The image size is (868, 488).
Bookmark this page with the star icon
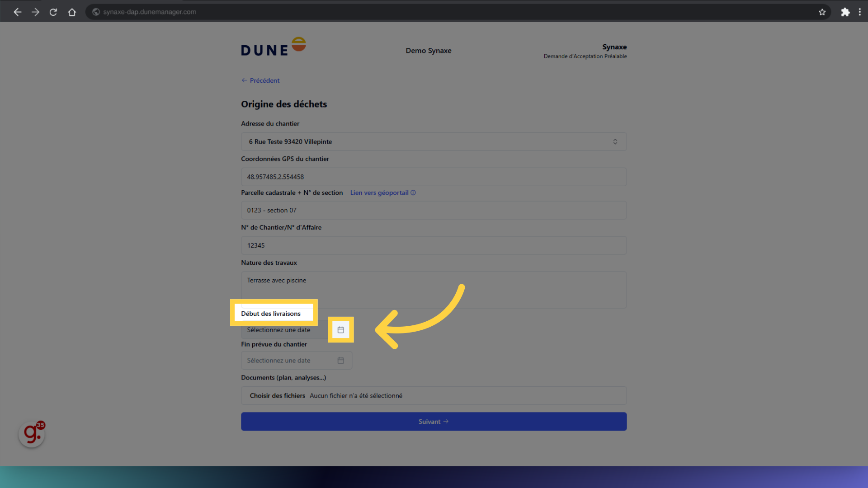pyautogui.click(x=822, y=12)
